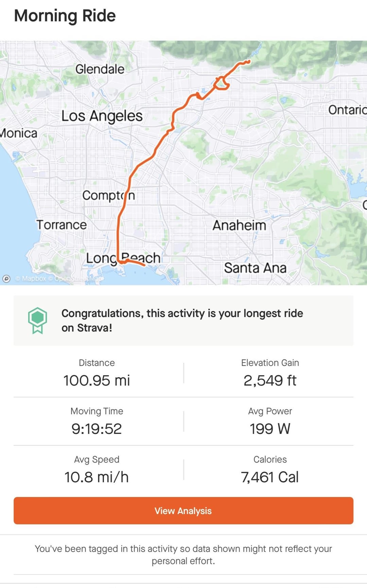Tap the tagged activity notice text
The image size is (367, 588).
(183, 555)
